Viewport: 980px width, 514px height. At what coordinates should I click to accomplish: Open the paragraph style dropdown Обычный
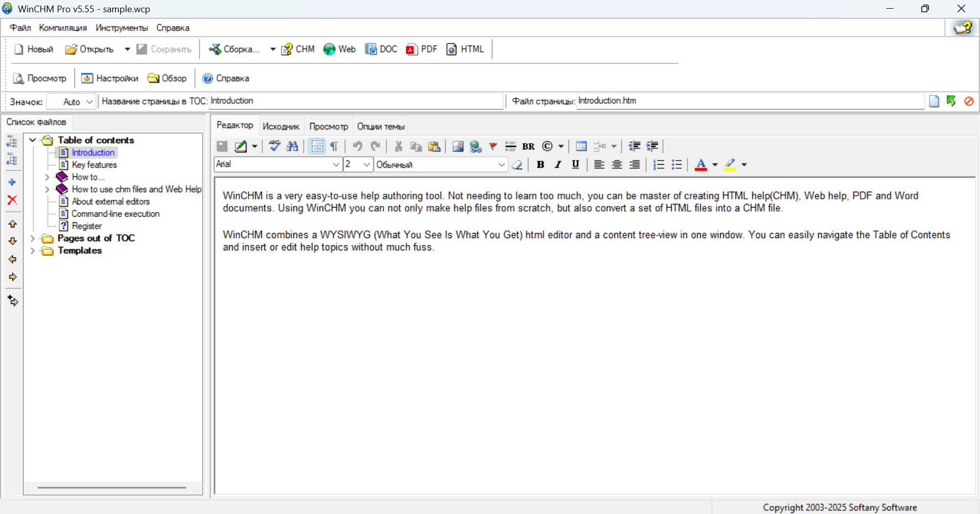[501, 164]
